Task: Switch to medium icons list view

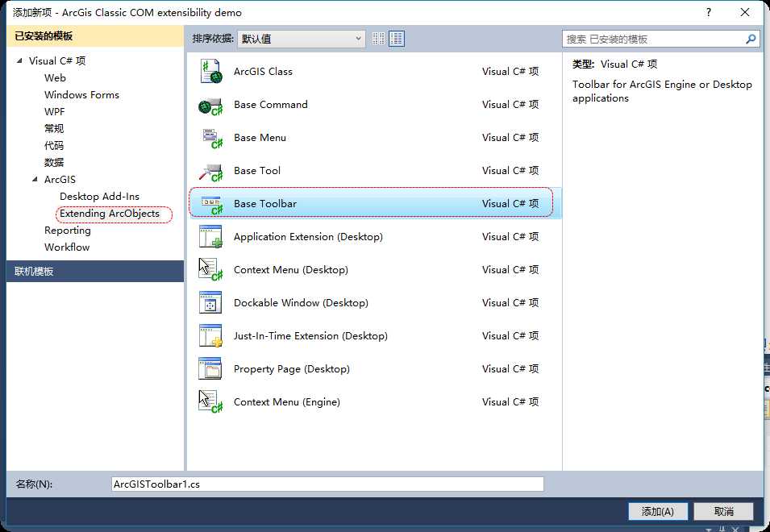Action: pyautogui.click(x=397, y=38)
